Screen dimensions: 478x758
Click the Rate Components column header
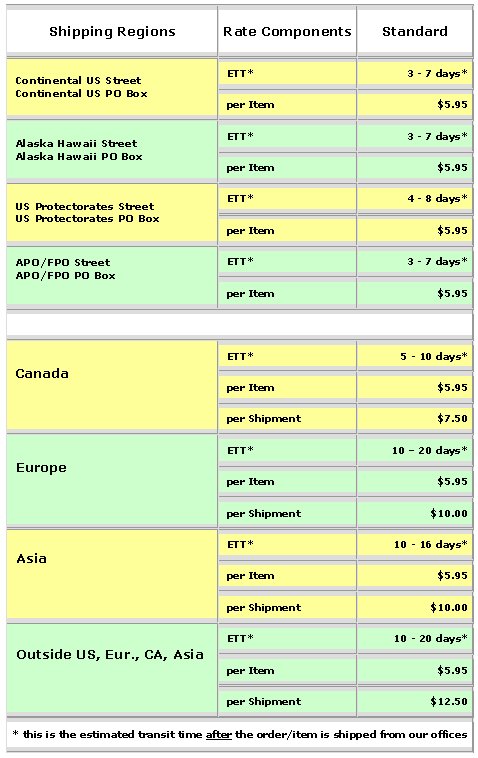pos(287,32)
